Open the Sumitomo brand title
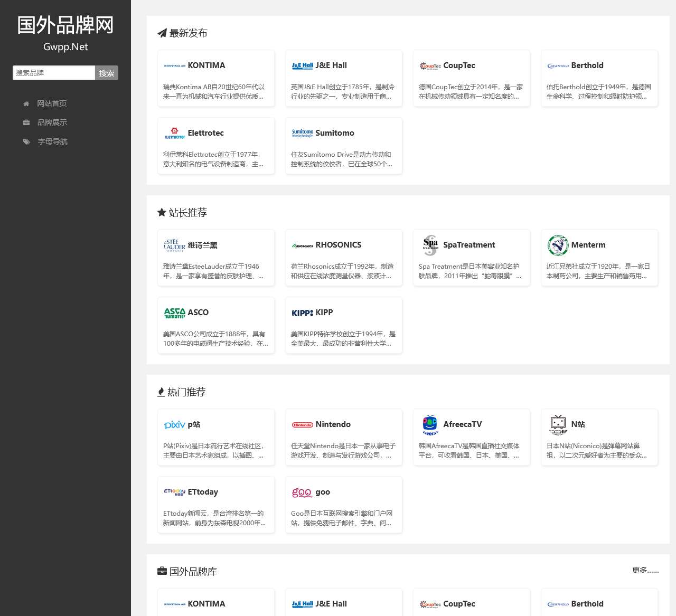This screenshot has height=616, width=676. click(335, 133)
